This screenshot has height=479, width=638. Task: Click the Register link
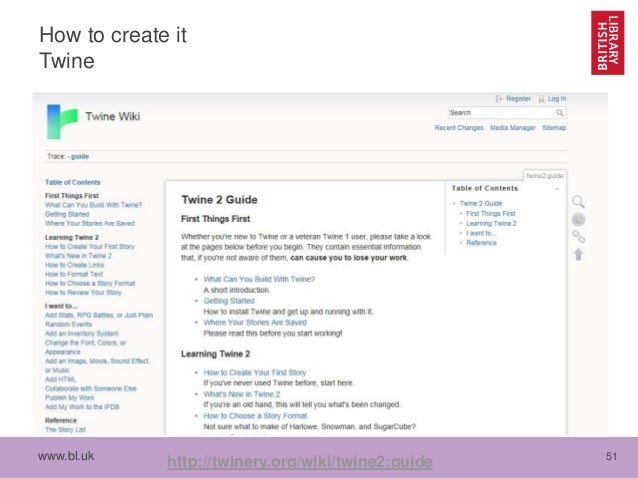[518, 99]
